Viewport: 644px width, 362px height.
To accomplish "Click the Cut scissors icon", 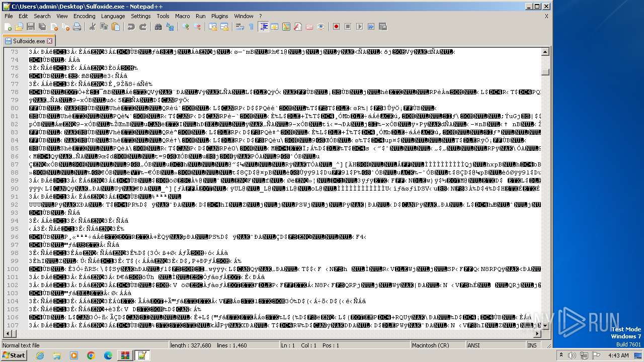I will pyautogui.click(x=92, y=27).
